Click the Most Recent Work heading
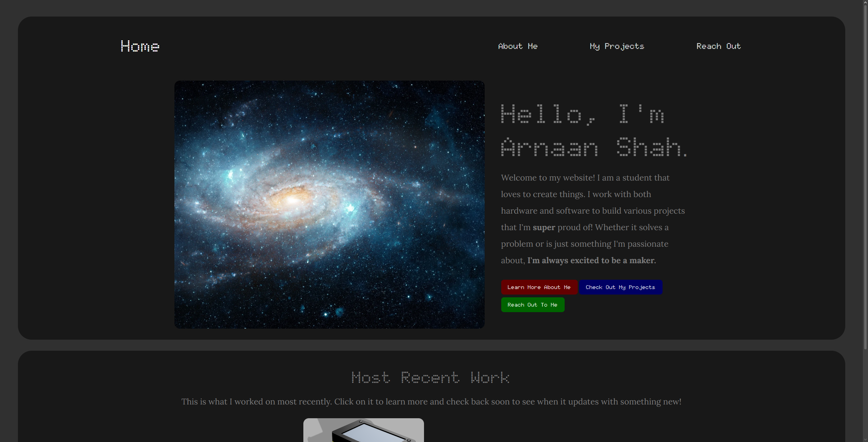This screenshot has height=442, width=868. point(431,378)
